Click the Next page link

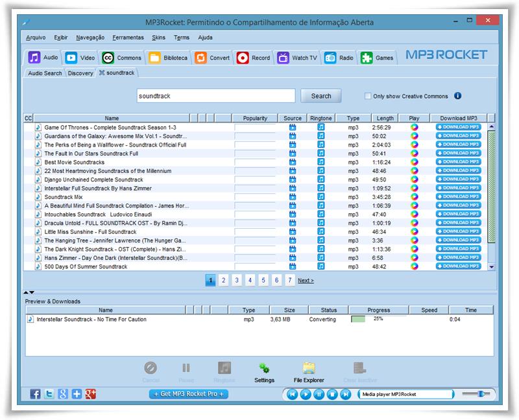pyautogui.click(x=306, y=281)
